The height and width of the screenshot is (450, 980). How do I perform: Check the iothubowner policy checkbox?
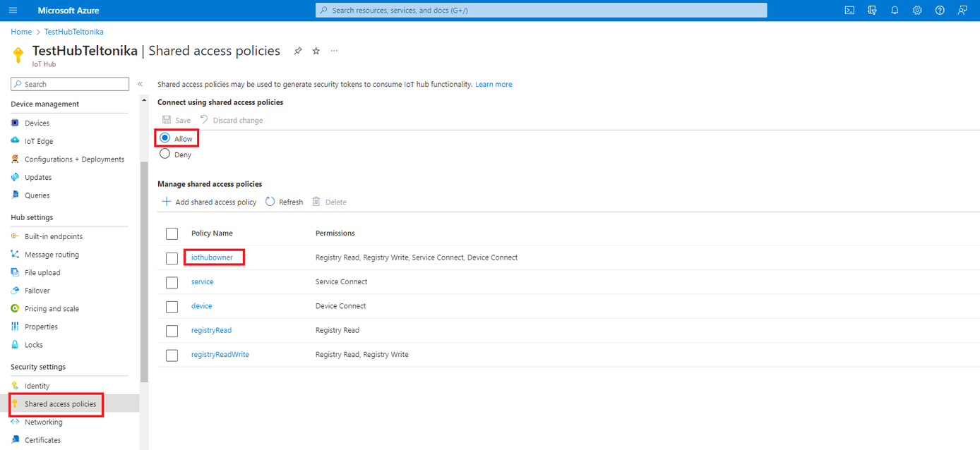(172, 257)
